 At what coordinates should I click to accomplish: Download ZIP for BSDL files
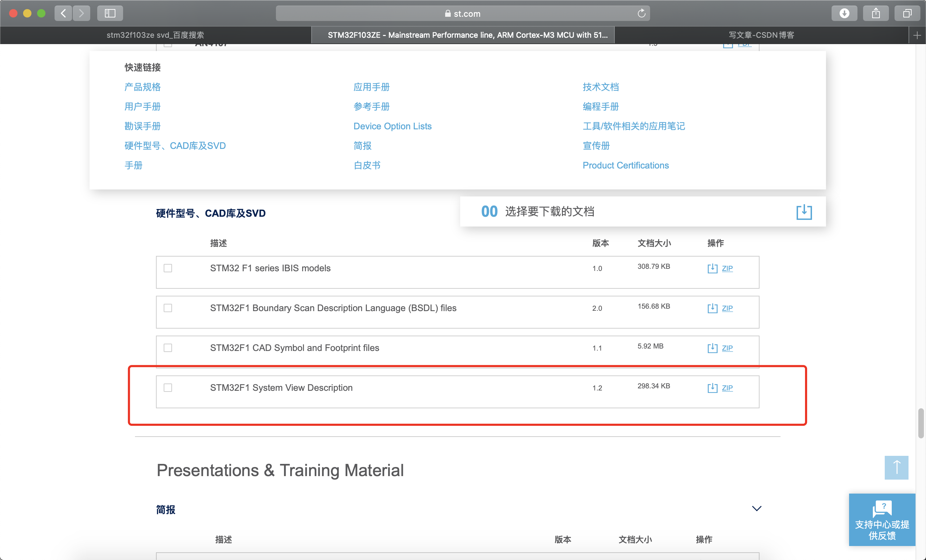(727, 308)
